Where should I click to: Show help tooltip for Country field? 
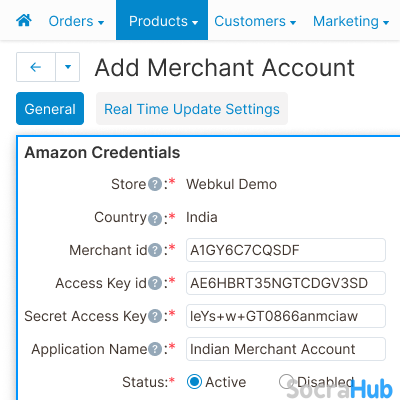(x=155, y=219)
